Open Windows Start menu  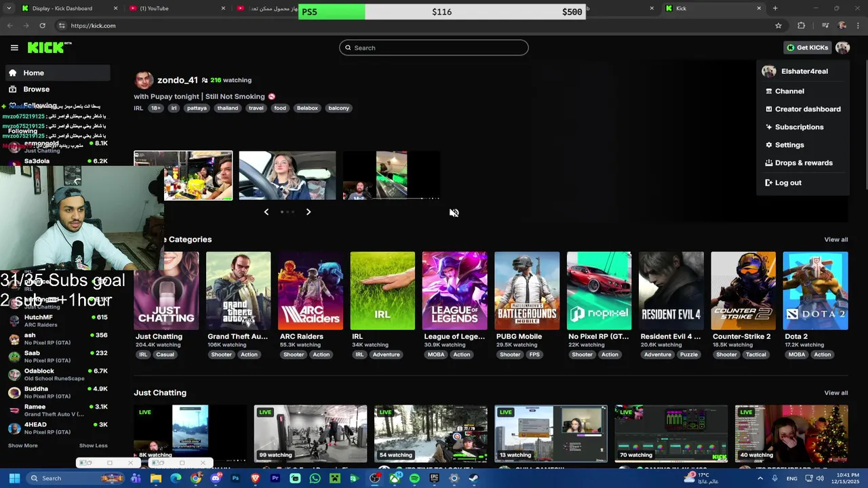[x=14, y=478]
